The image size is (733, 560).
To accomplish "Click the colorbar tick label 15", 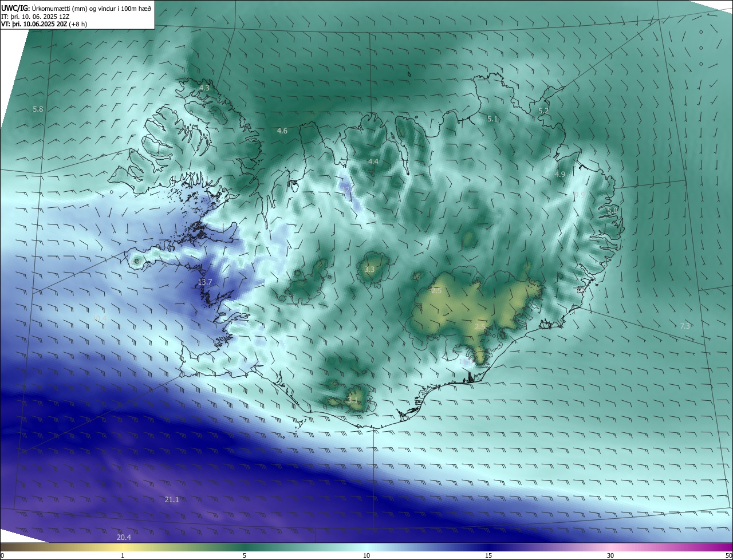I will (x=488, y=555).
